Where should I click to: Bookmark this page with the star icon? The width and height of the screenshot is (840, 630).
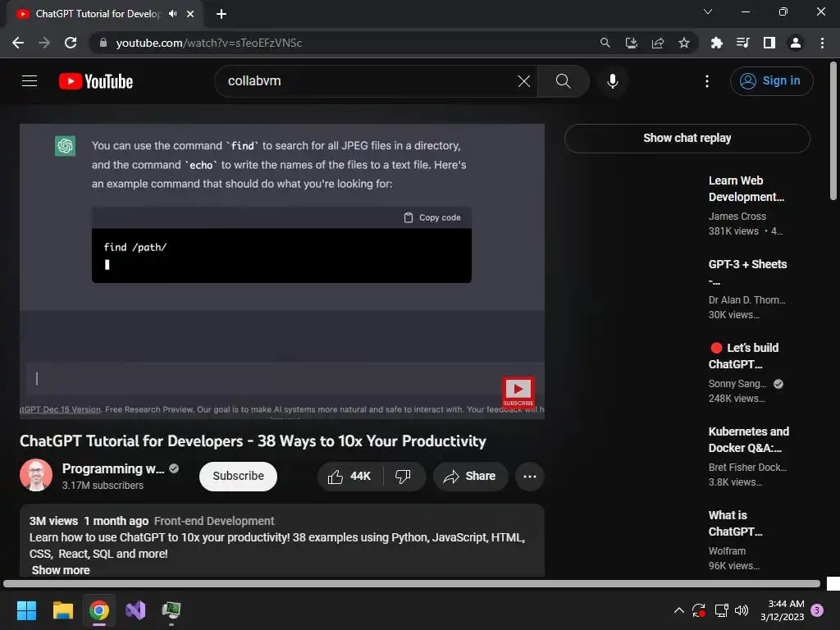[683, 43]
